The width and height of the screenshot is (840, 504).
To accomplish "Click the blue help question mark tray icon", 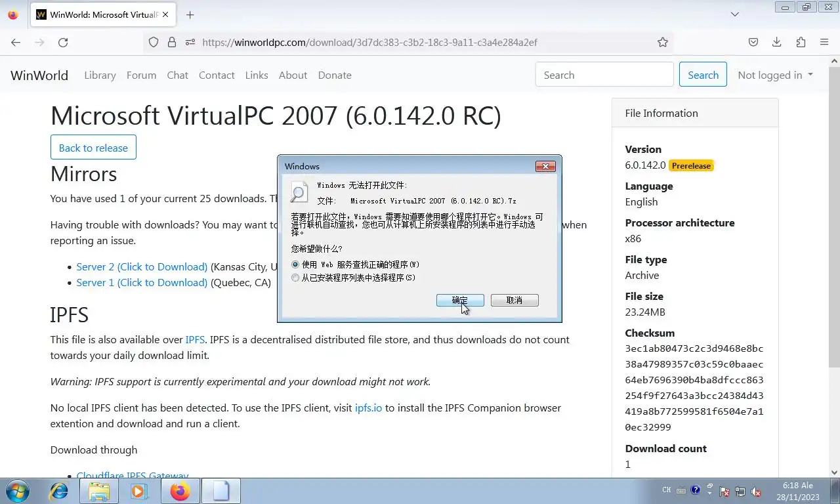I will [x=695, y=490].
